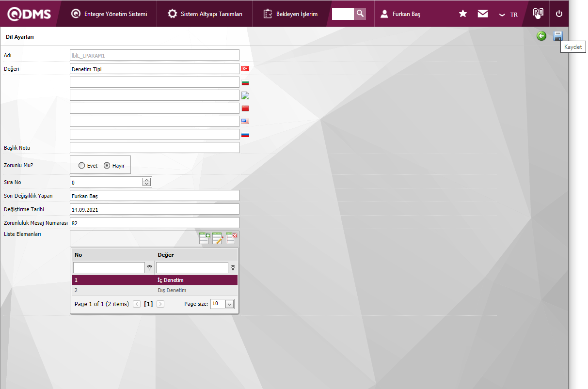Click the Değeri field Denetim Tipi
The image size is (588, 389).
click(x=155, y=69)
